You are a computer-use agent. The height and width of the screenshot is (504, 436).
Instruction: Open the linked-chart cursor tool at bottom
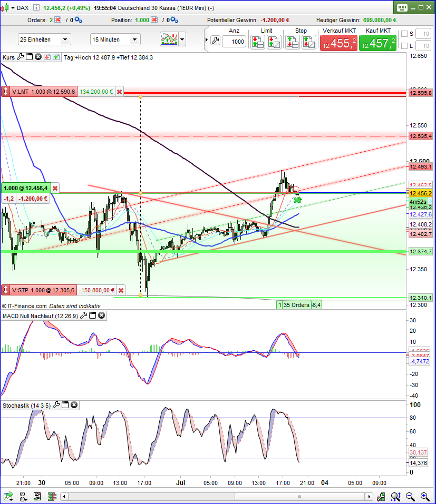pyautogui.click(x=23, y=496)
